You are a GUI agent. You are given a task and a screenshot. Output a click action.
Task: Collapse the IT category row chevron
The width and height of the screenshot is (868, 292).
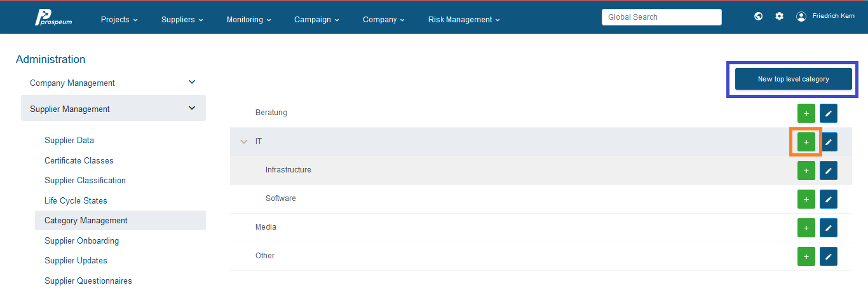point(243,141)
